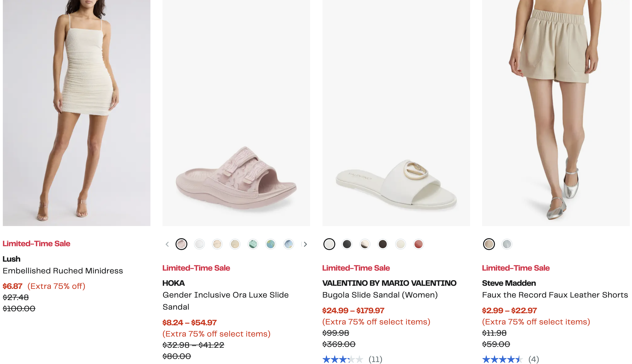Select the red swatch for Bugola Slide Sandal
Viewport: 632px width, 364px height.
[x=418, y=244]
